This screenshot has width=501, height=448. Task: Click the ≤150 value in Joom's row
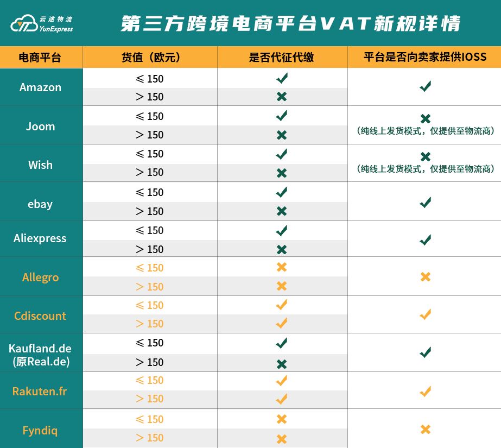149,116
